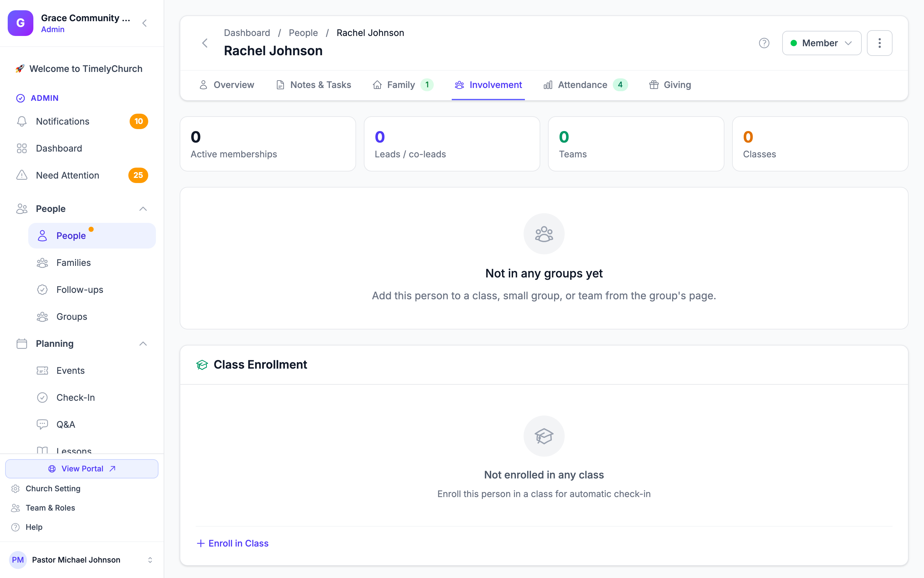This screenshot has height=578, width=924.
Task: Click the Classes stat card
Action: [820, 144]
